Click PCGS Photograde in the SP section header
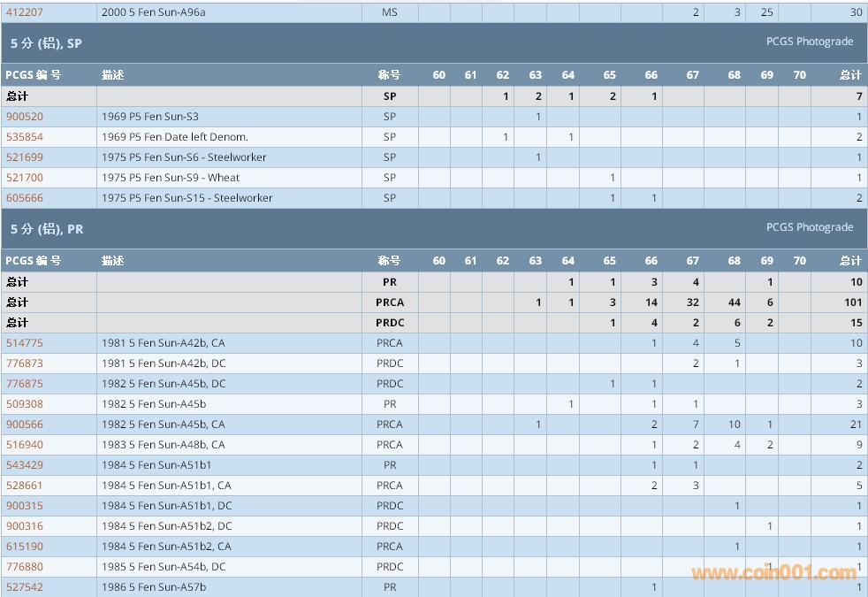 [809, 42]
